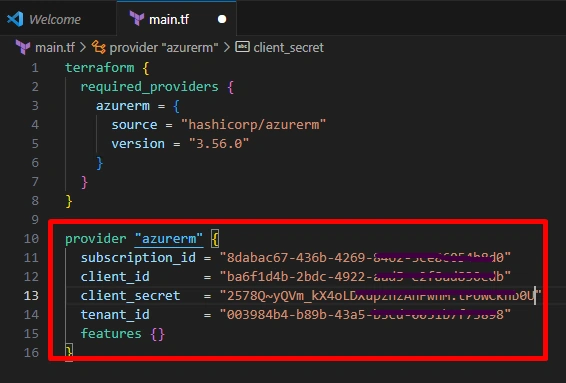Select the main.tf editor tab

177,18
